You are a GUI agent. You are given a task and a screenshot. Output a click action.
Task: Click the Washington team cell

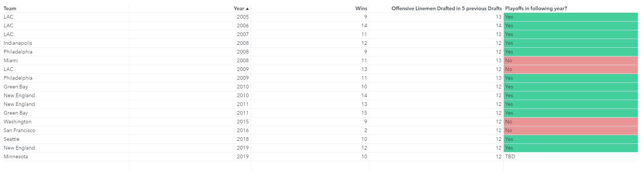pos(17,122)
